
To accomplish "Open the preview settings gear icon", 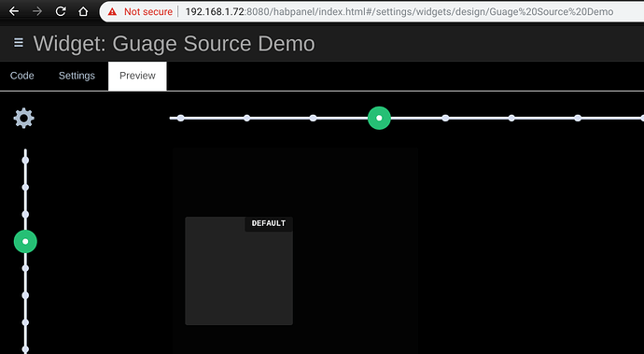I will tap(24, 119).
